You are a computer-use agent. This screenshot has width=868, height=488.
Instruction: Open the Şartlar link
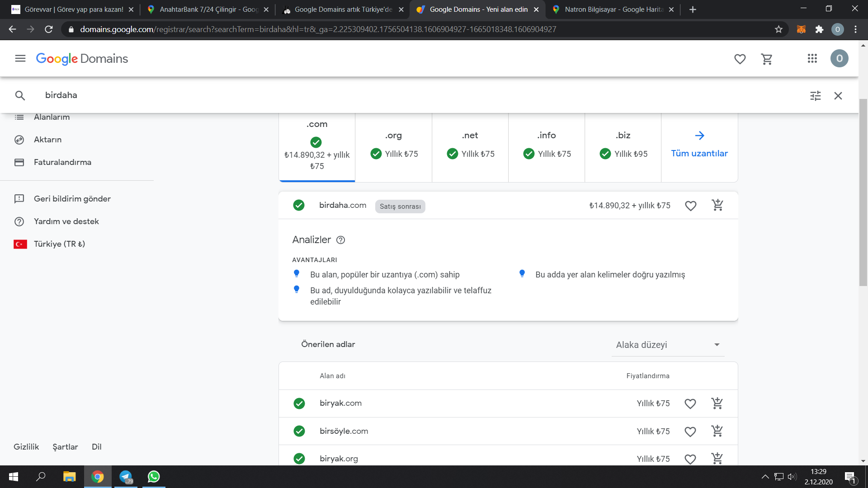[65, 447]
